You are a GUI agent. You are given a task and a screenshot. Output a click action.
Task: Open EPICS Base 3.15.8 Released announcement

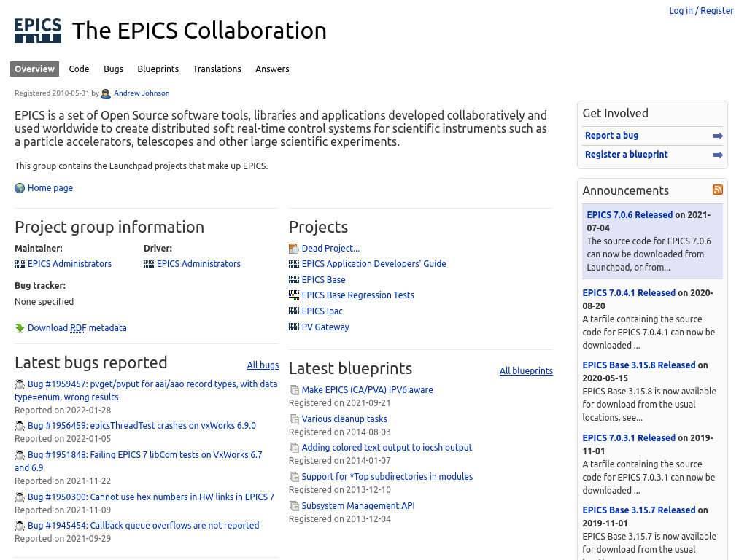click(639, 365)
